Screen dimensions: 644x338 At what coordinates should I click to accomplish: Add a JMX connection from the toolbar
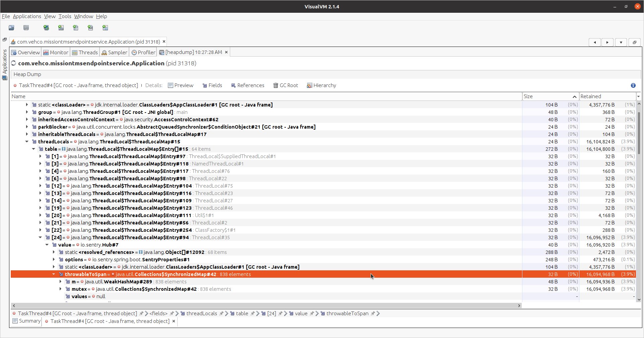[x=61, y=28]
